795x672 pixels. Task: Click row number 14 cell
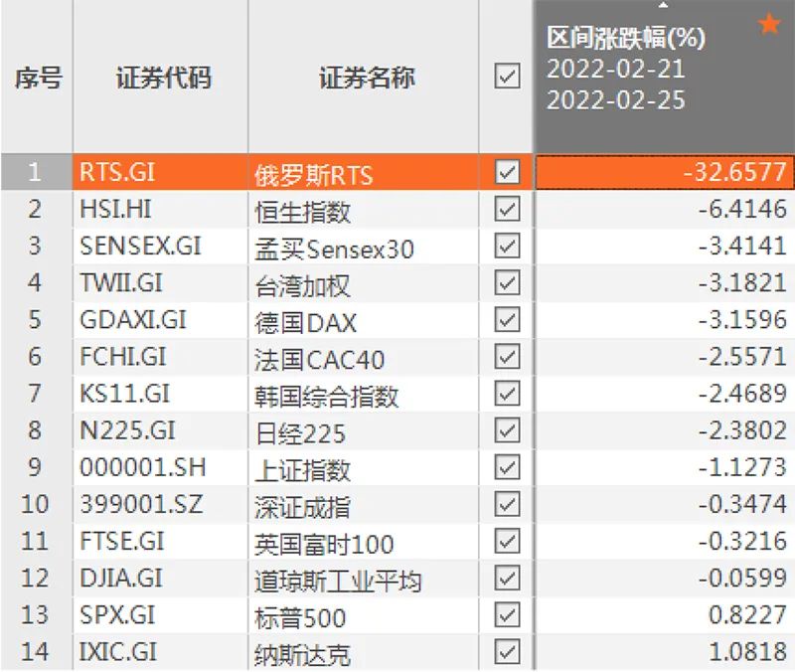click(x=37, y=652)
